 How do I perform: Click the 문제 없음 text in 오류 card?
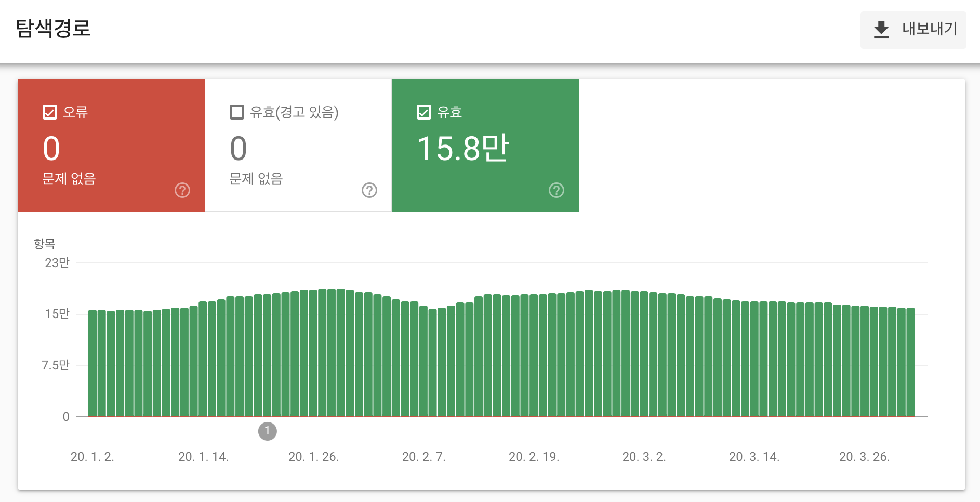[69, 179]
